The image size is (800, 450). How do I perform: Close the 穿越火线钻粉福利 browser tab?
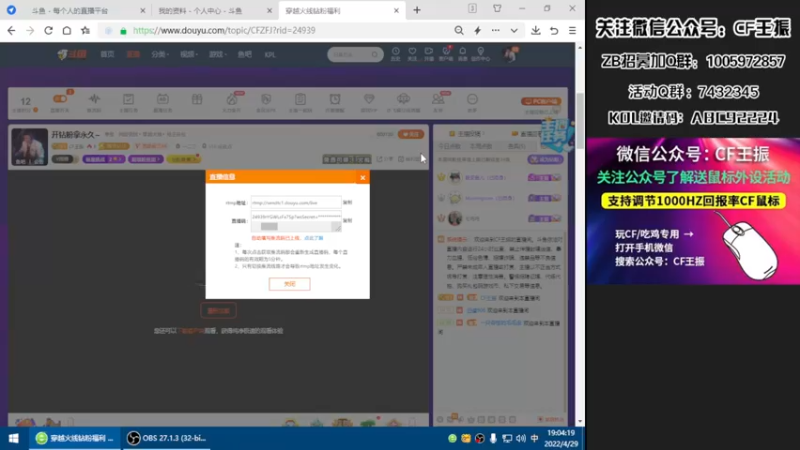point(396,10)
